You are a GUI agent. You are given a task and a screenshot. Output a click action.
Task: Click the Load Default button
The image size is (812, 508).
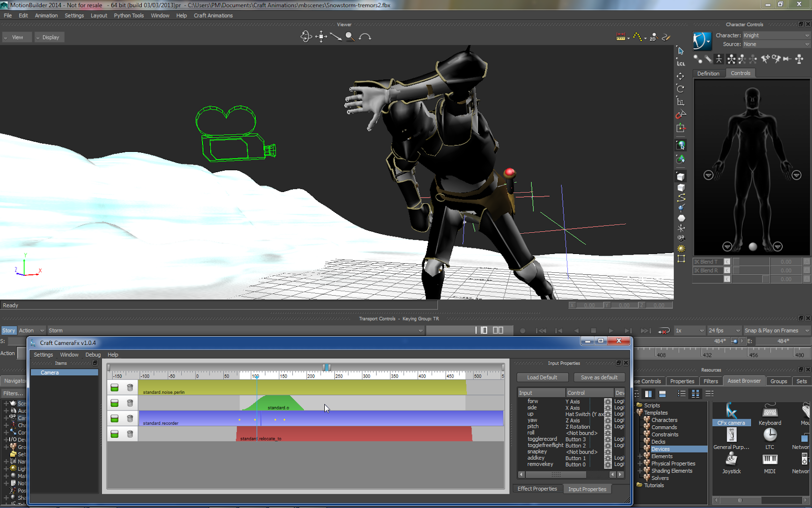pyautogui.click(x=542, y=377)
